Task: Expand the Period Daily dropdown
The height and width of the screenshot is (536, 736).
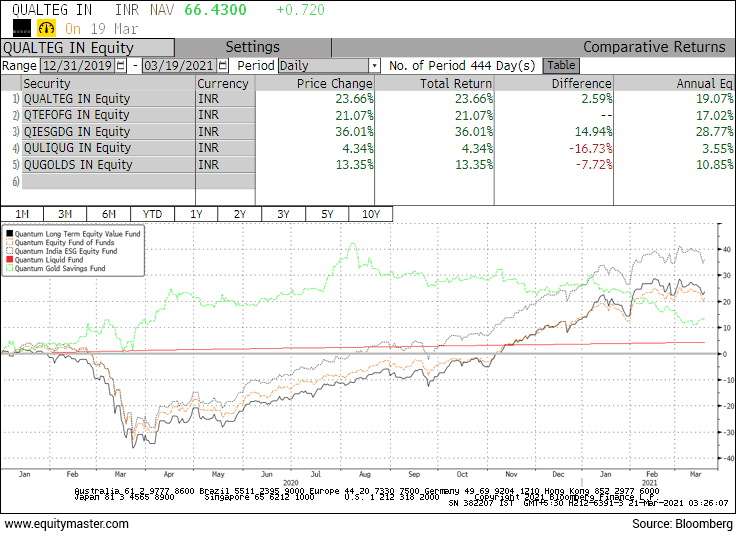Action: pos(374,65)
